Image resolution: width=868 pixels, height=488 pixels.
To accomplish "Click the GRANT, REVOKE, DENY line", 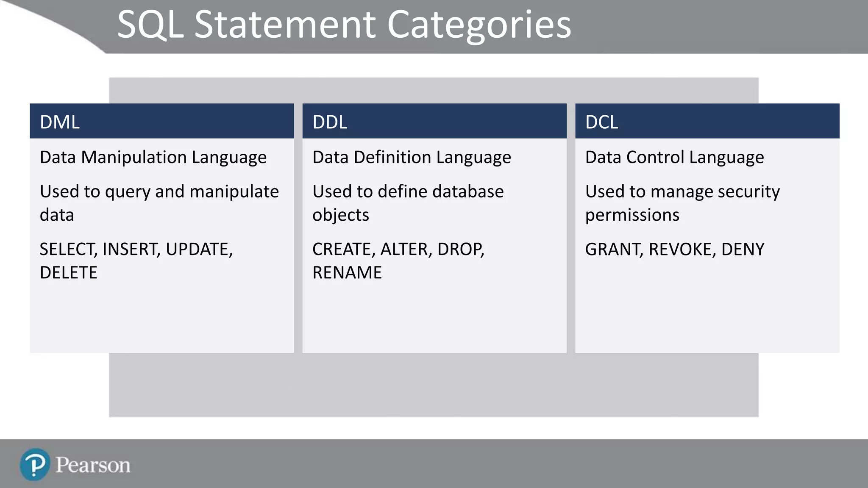I will pos(675,249).
